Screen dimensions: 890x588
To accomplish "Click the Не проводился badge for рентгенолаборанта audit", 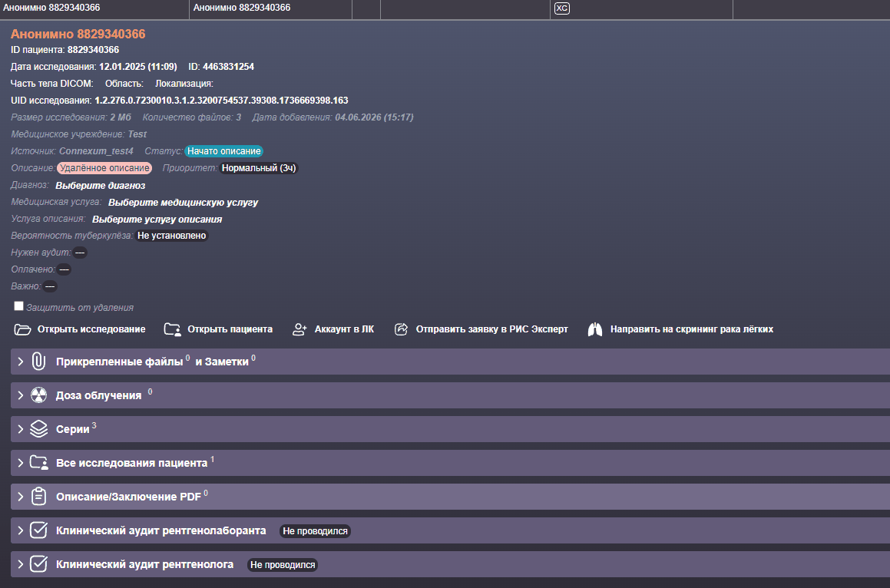I will point(315,530).
